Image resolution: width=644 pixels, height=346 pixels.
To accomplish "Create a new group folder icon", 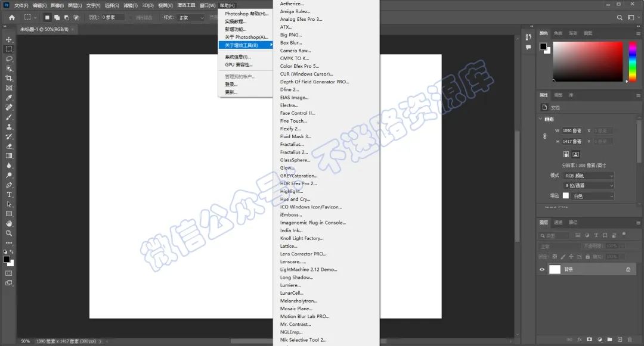I will coord(609,339).
